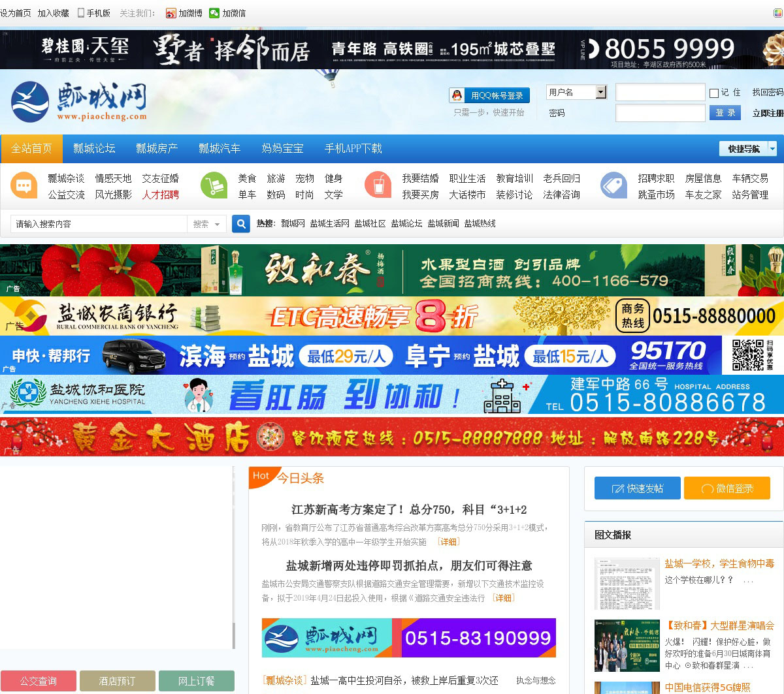Focus the 密码 password input field
Image resolution: width=784 pixels, height=694 pixels.
(661, 113)
